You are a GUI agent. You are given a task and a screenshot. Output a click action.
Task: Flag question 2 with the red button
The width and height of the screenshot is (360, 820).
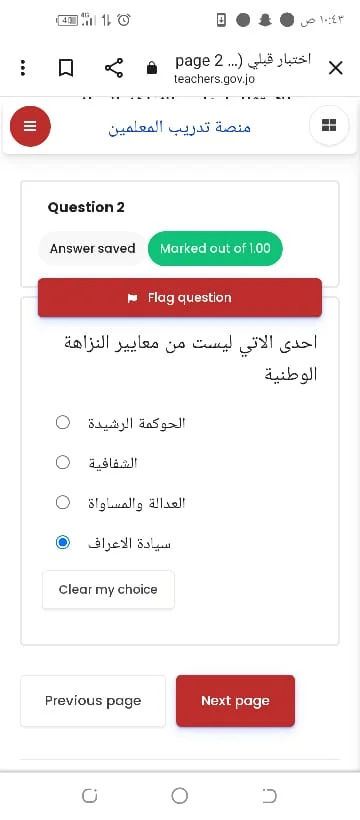click(180, 298)
